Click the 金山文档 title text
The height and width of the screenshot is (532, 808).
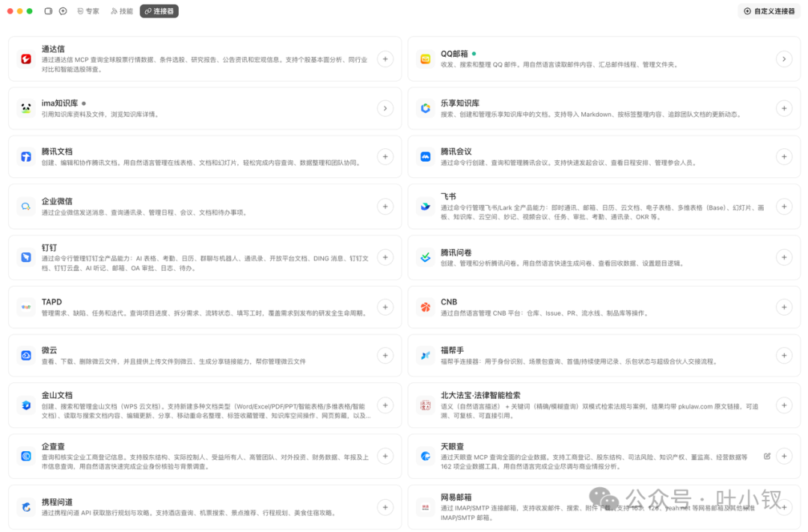pos(57,395)
